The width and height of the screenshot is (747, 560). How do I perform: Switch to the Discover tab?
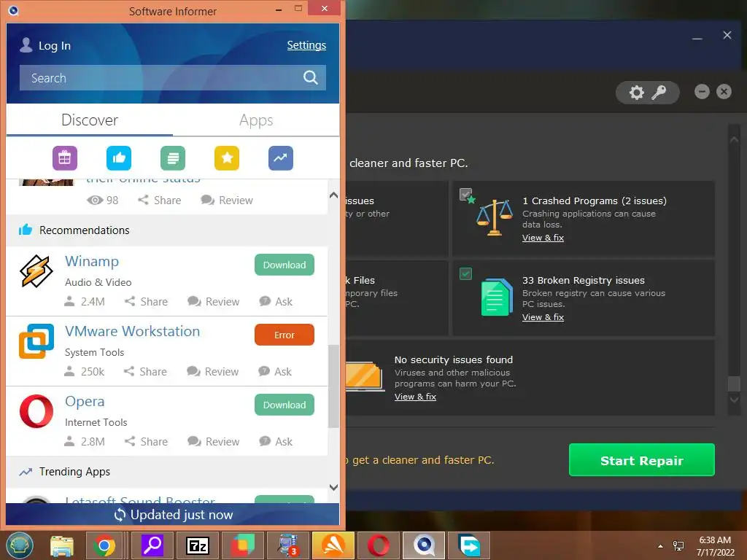pyautogui.click(x=90, y=120)
